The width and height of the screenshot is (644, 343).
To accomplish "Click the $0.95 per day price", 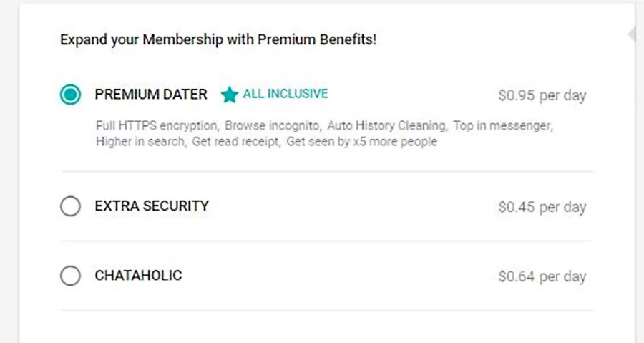I will coord(542,95).
